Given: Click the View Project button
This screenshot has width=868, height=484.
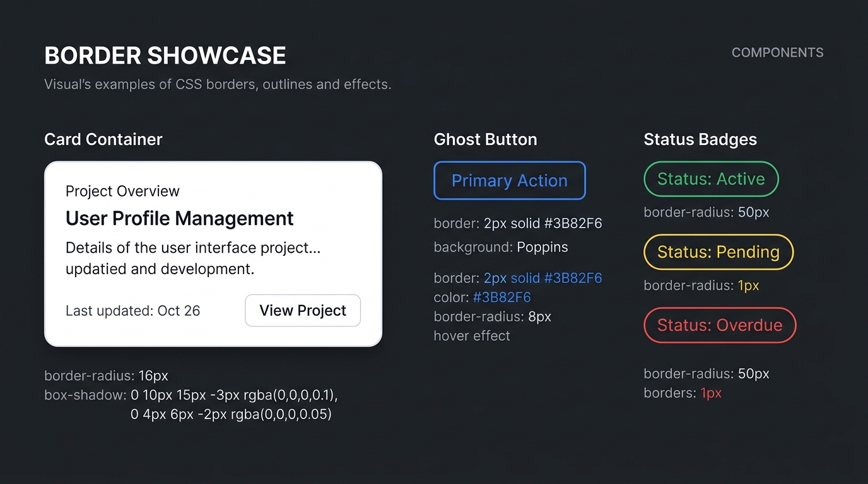Looking at the screenshot, I should [303, 311].
